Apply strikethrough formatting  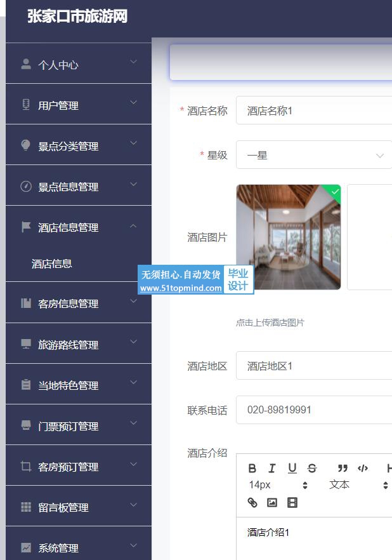click(x=311, y=468)
